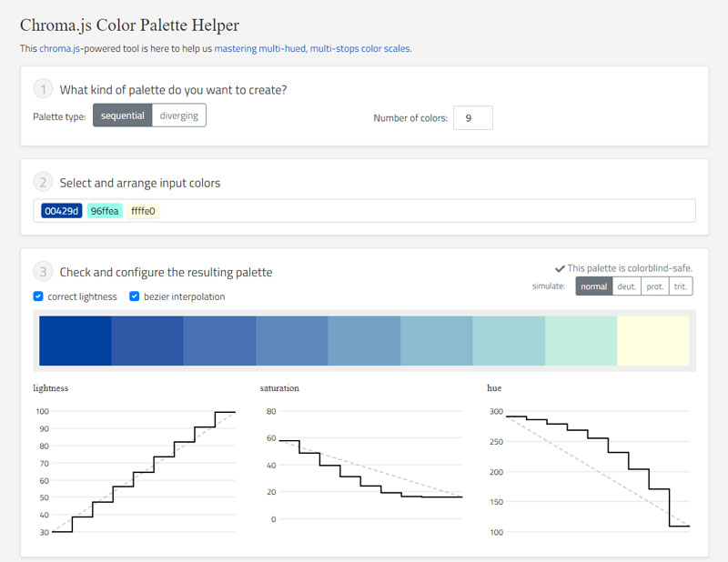Edit the Number of colors field

pos(472,118)
